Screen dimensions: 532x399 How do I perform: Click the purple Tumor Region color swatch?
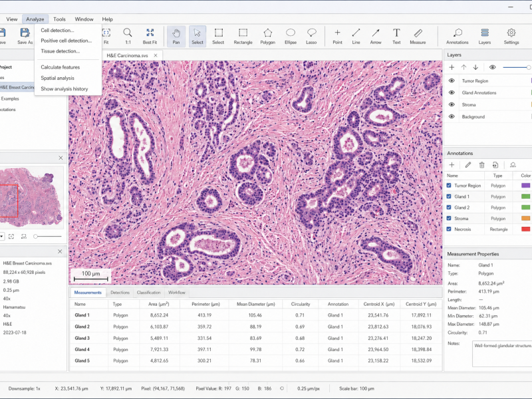pyautogui.click(x=525, y=186)
